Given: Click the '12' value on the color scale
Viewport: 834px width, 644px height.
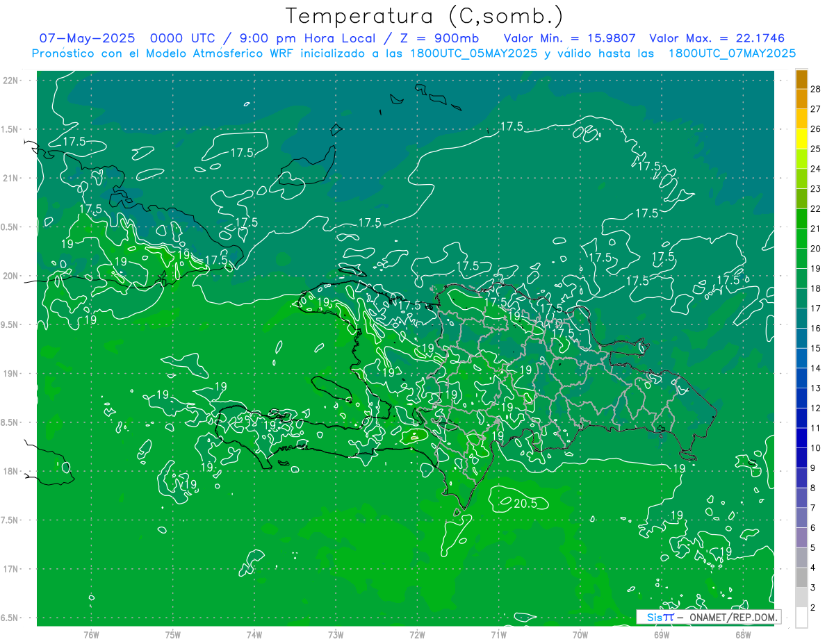Looking at the screenshot, I should pyautogui.click(x=815, y=408).
